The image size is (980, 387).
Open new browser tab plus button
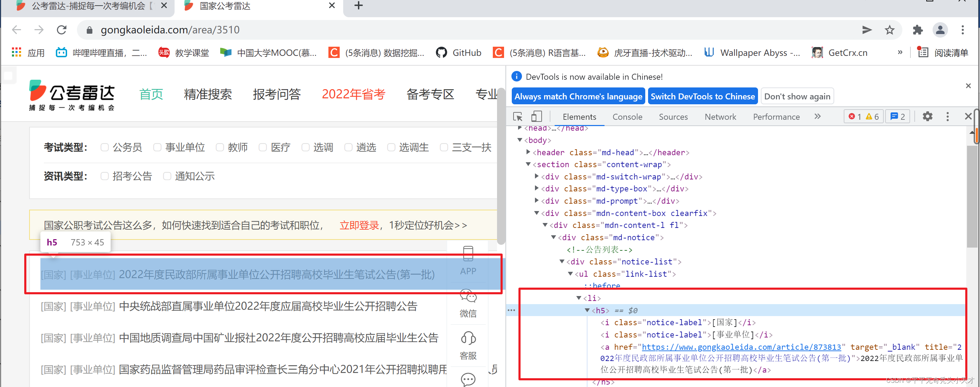(358, 6)
